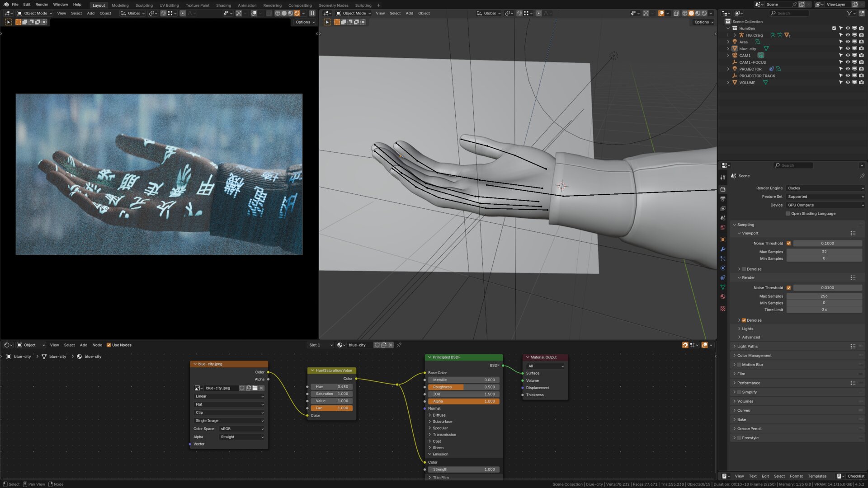Open the Slot 1 material slot dropdown

click(x=320, y=345)
